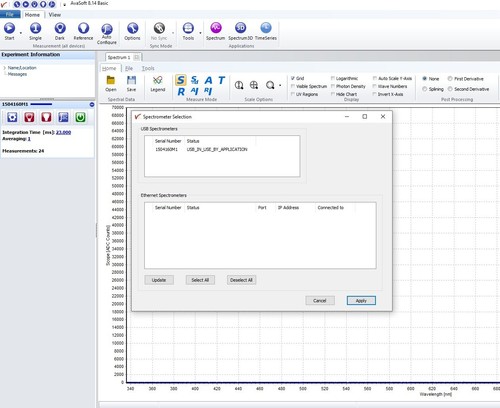This screenshot has width=500, height=408.
Task: Apply the spectrometer selection
Action: click(361, 301)
